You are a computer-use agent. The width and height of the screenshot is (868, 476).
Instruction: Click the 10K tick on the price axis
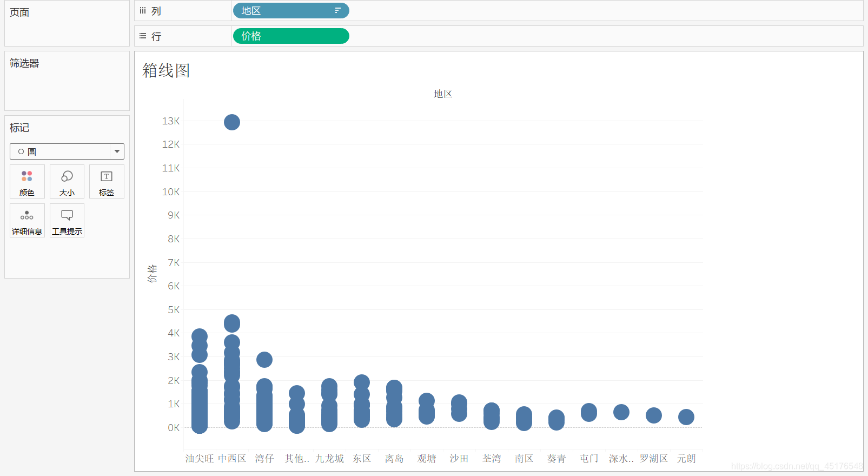(x=171, y=191)
